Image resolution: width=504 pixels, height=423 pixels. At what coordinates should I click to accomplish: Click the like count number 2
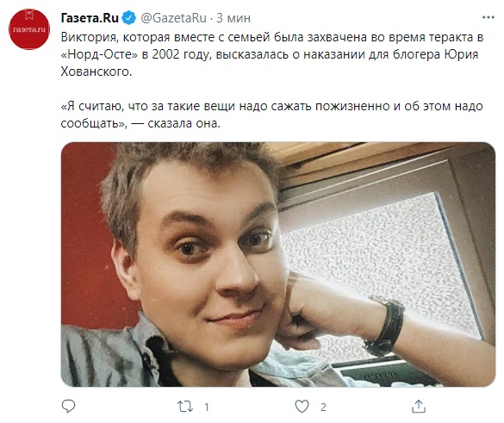tap(323, 407)
